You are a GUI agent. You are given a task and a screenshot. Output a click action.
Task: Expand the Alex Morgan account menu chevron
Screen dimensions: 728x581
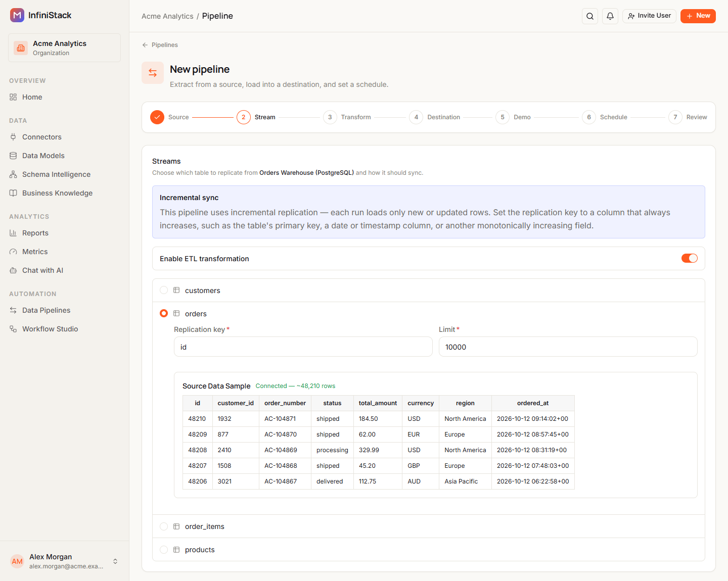tap(115, 561)
